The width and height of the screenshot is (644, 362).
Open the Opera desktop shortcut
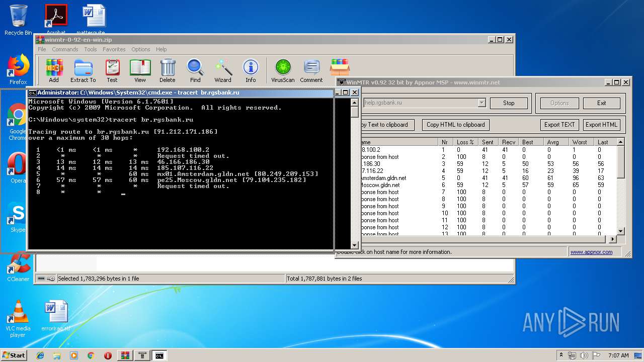click(17, 167)
